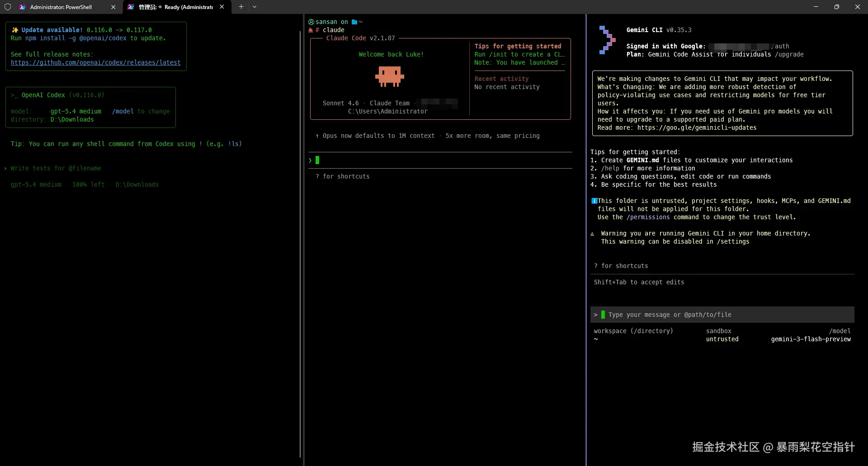Click the Codex input placeholder 'Write tests for @filename'
The height and width of the screenshot is (466, 868).
click(x=56, y=168)
